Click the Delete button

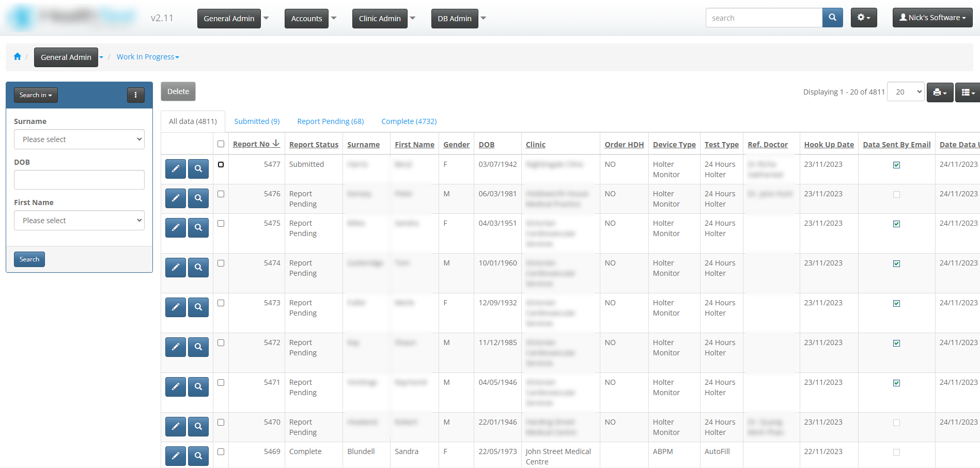click(x=178, y=91)
